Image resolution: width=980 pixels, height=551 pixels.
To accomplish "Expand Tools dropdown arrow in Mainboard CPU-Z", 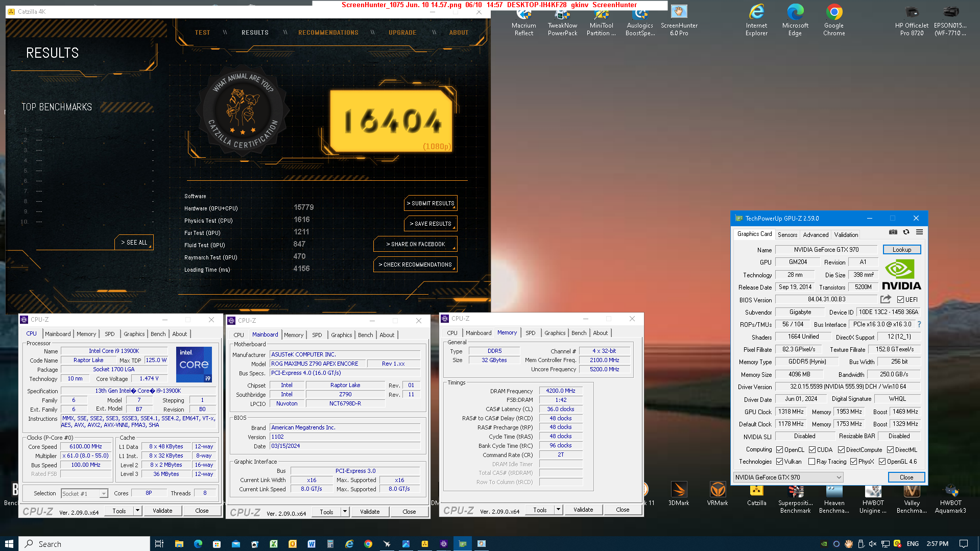I will [345, 512].
